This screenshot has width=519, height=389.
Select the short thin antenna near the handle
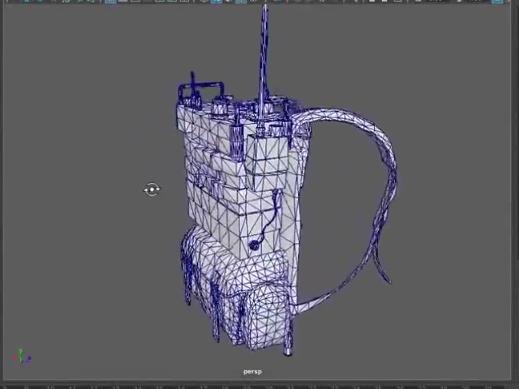click(x=193, y=83)
